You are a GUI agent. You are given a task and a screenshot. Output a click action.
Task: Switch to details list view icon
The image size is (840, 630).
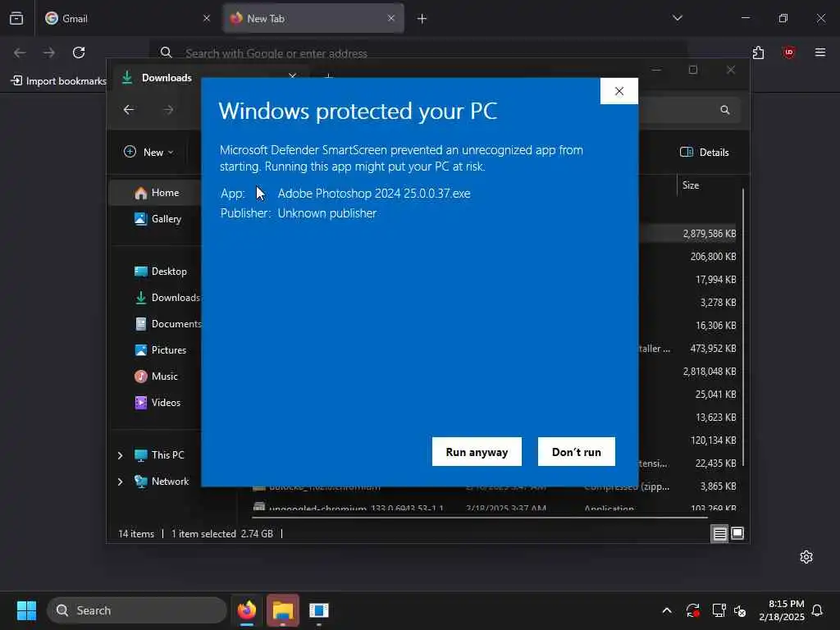pyautogui.click(x=719, y=533)
